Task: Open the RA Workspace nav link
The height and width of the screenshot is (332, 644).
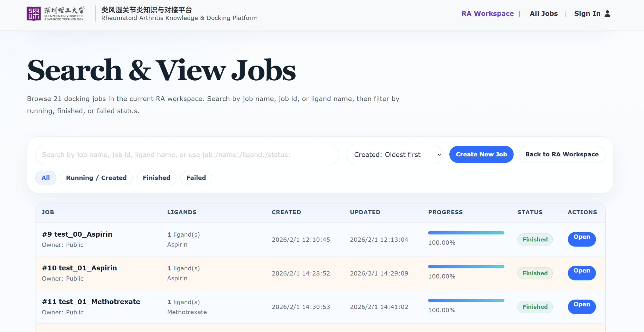Action: coord(487,14)
